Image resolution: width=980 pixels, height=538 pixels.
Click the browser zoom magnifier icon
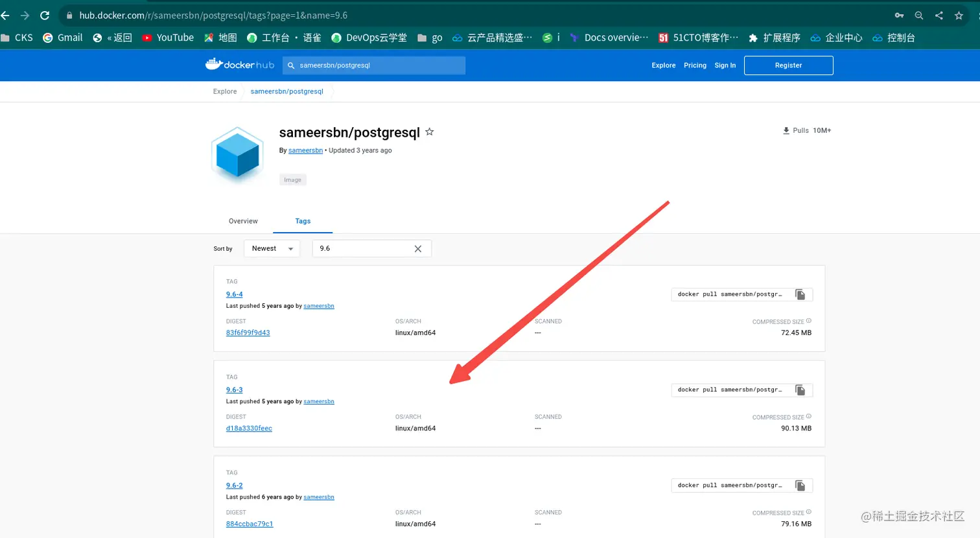pos(919,16)
